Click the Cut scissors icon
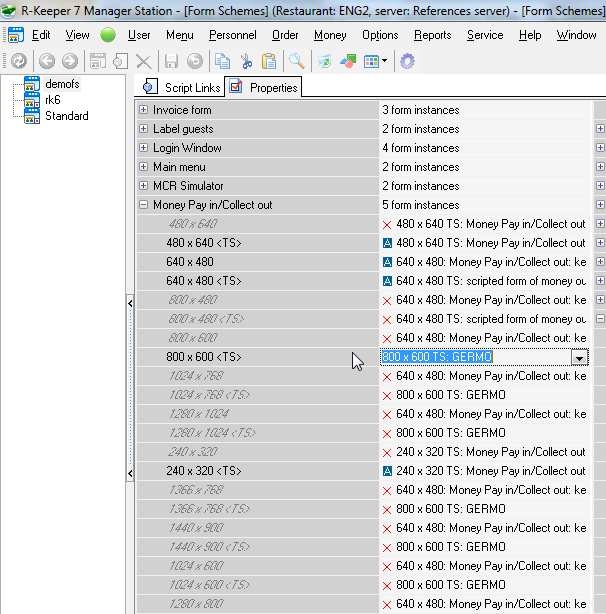The image size is (606, 614). tap(245, 61)
